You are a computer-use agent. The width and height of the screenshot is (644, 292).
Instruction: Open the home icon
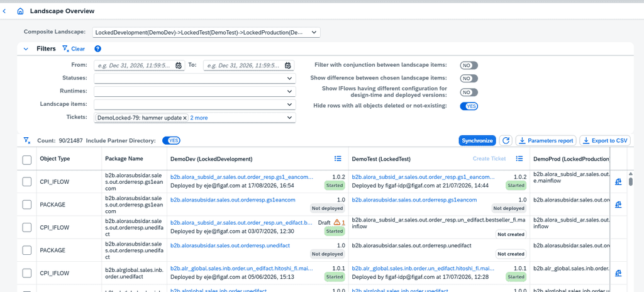pos(20,11)
